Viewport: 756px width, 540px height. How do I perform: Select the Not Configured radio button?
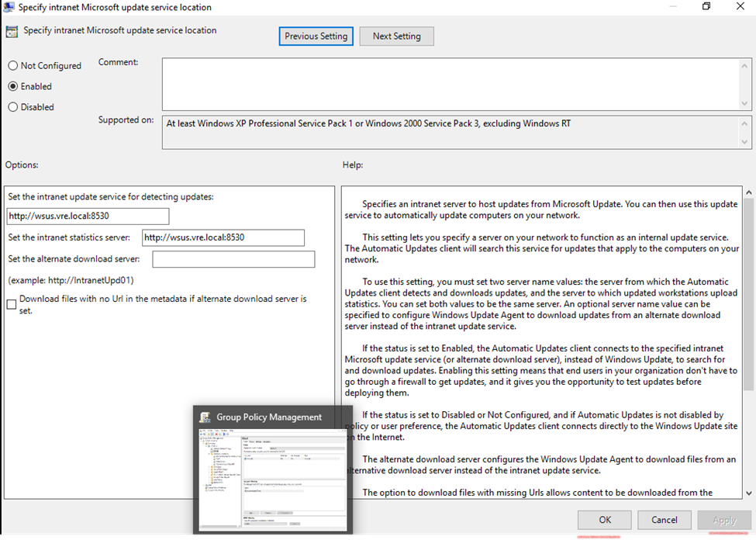click(13, 66)
